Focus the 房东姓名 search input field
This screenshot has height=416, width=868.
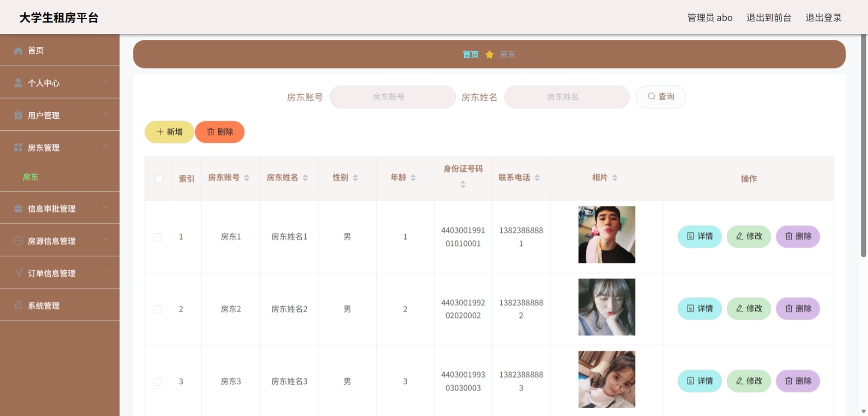(x=567, y=97)
